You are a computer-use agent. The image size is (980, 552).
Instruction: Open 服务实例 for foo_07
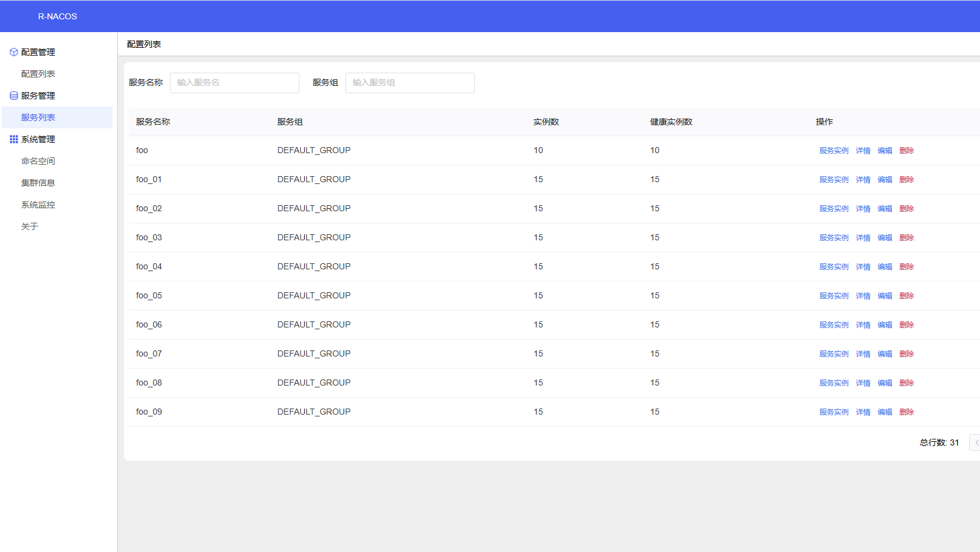(x=834, y=354)
